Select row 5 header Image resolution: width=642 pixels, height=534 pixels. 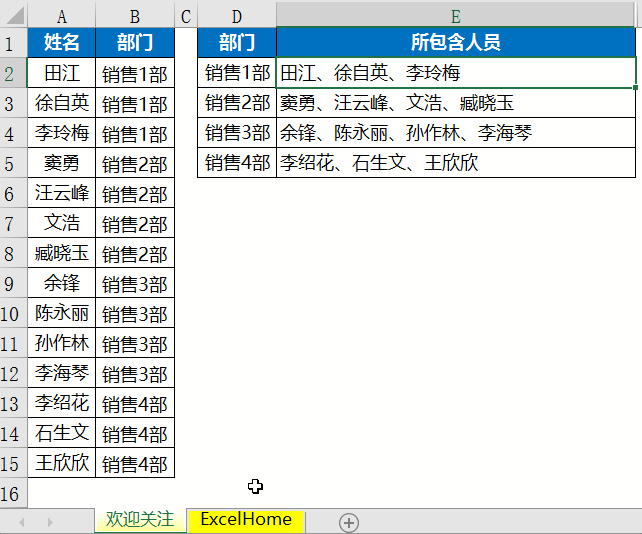coord(14,163)
